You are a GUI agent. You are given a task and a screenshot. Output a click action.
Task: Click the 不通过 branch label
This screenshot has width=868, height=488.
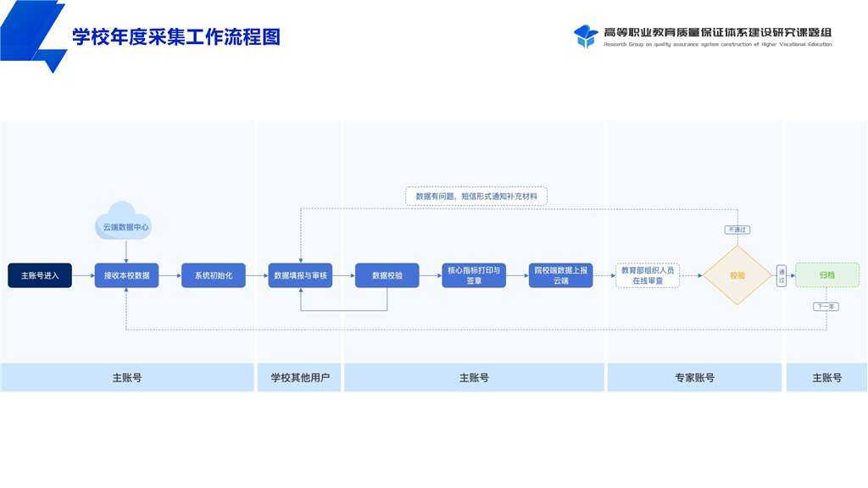click(737, 230)
